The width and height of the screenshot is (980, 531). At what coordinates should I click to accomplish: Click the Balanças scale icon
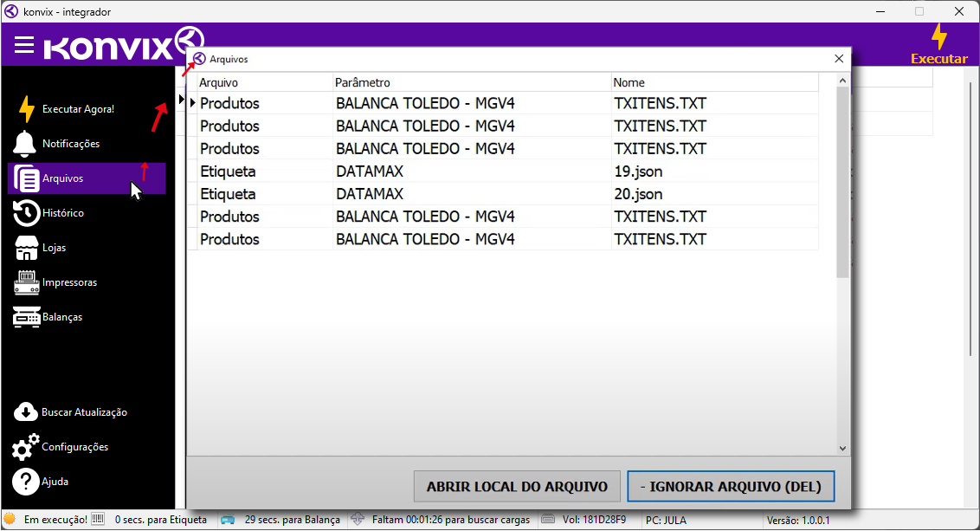(26, 317)
